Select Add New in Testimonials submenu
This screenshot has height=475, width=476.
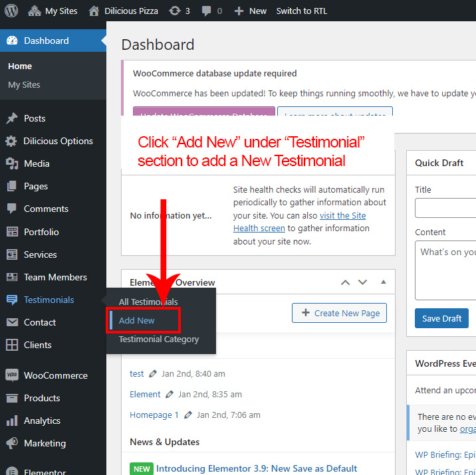click(137, 320)
